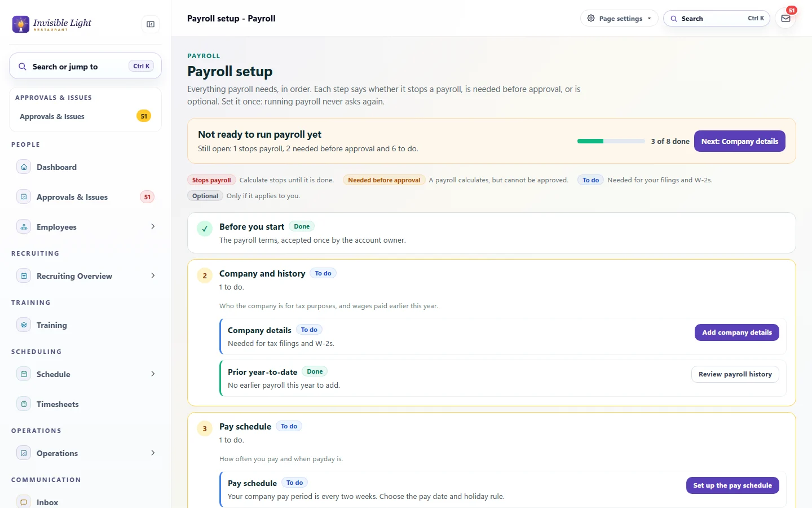The height and width of the screenshot is (508, 812).
Task: Open Timesheets from the sidebar
Action: pos(85,404)
